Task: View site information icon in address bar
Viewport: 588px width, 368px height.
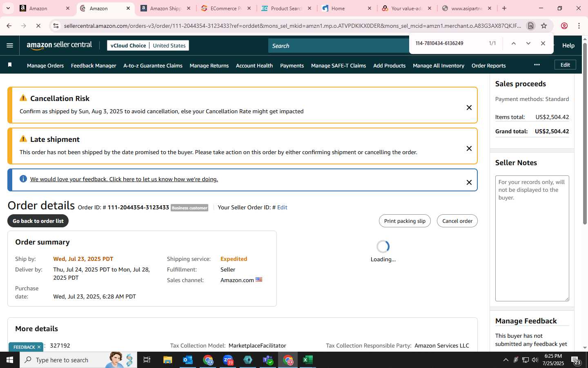Action: 56,26
